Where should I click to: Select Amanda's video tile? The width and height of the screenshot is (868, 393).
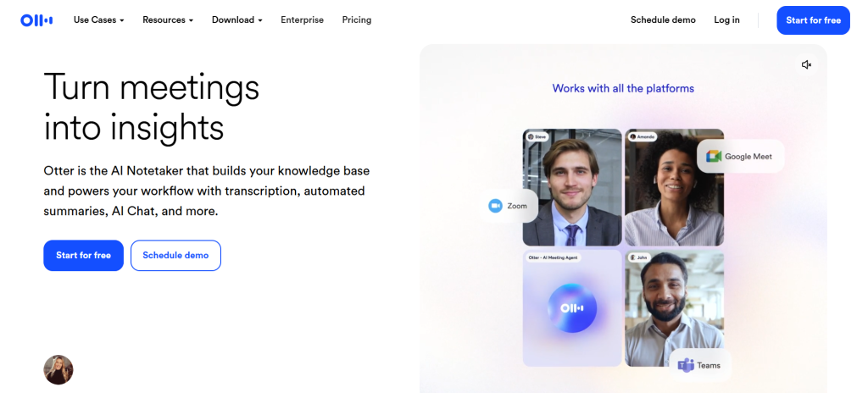coord(674,188)
